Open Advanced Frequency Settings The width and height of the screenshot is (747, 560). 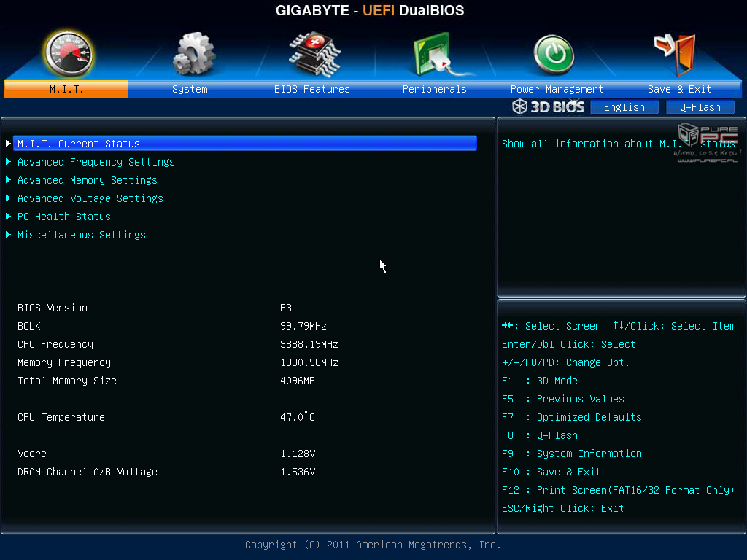96,162
